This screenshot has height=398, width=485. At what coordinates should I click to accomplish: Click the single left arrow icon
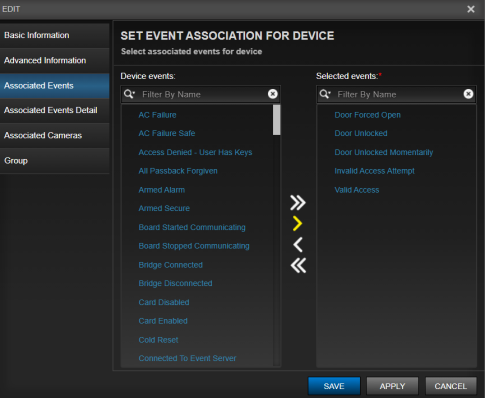[298, 245]
